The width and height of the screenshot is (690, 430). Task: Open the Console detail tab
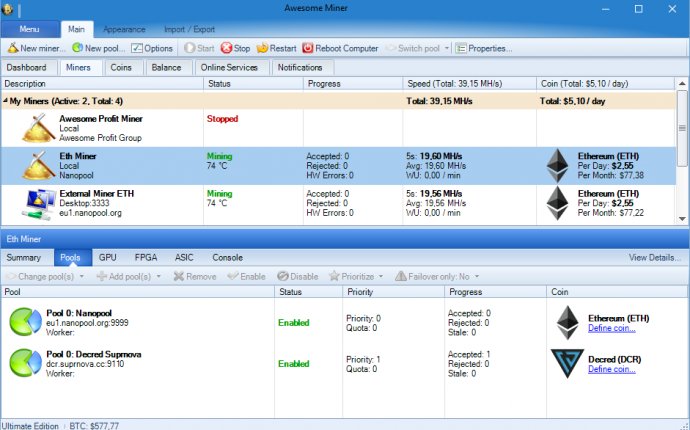tap(228, 257)
